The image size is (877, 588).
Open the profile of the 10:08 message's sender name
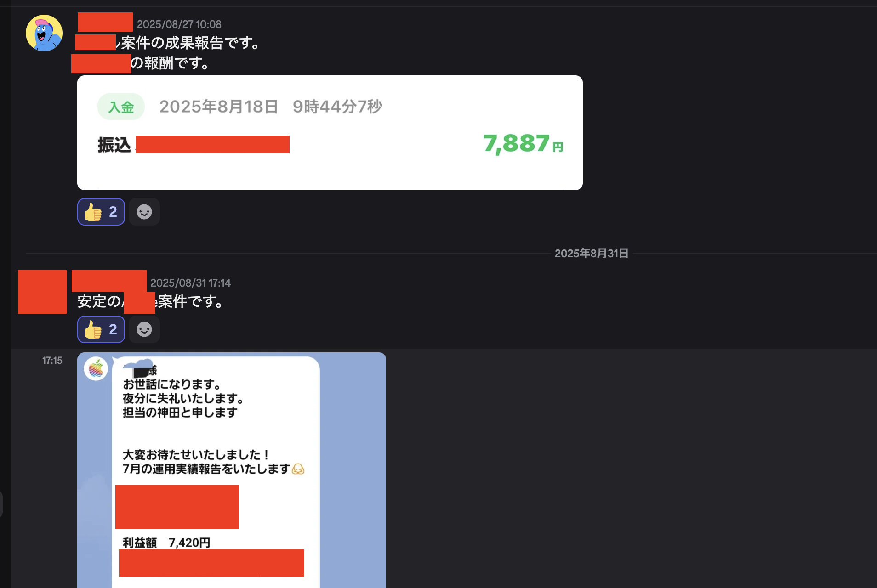pos(105,23)
